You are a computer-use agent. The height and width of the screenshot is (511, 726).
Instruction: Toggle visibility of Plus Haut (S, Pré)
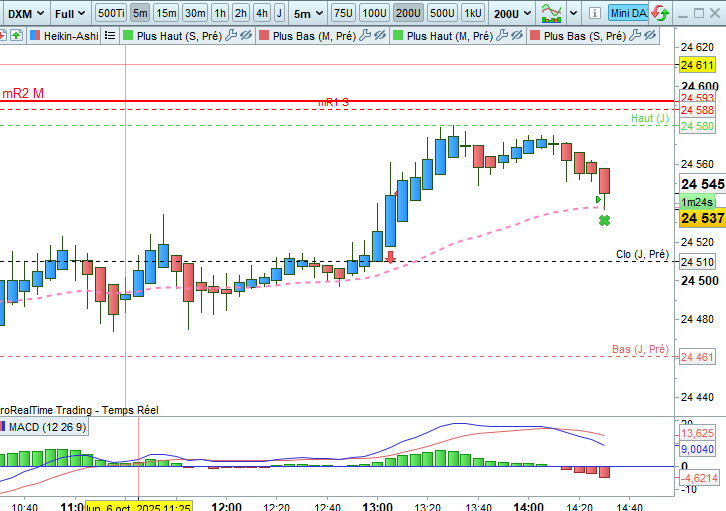click(245, 35)
